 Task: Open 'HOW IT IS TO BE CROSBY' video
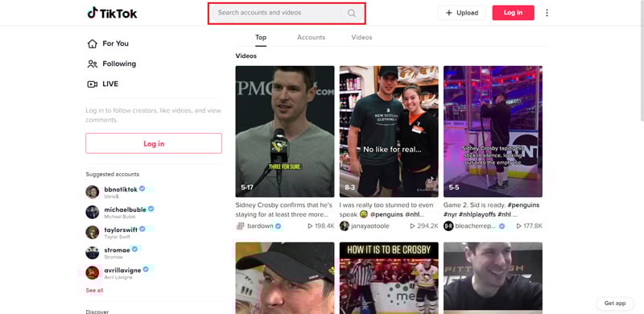389,278
